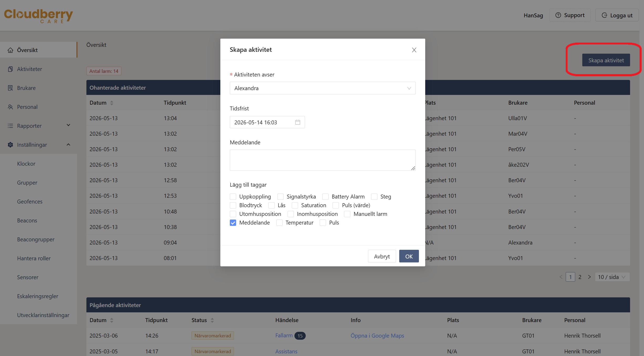This screenshot has height=356, width=644.
Task: Open the Aktiviteten avser dropdown
Action: [x=323, y=88]
